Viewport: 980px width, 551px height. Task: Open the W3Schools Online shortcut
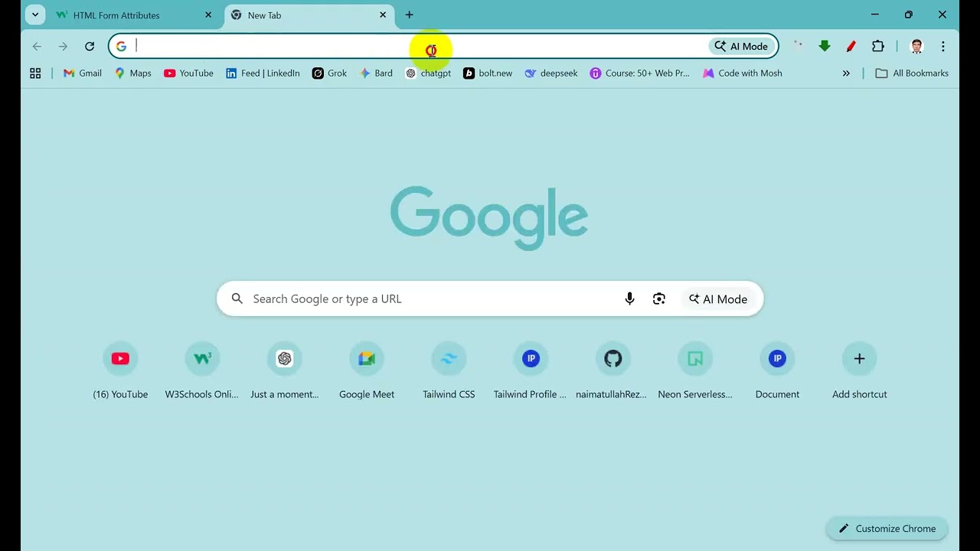pyautogui.click(x=202, y=371)
